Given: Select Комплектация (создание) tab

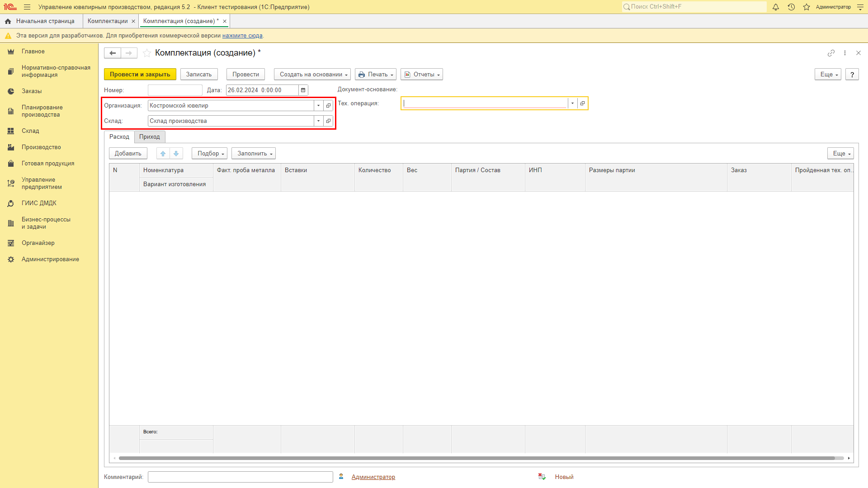Looking at the screenshot, I should pos(181,21).
